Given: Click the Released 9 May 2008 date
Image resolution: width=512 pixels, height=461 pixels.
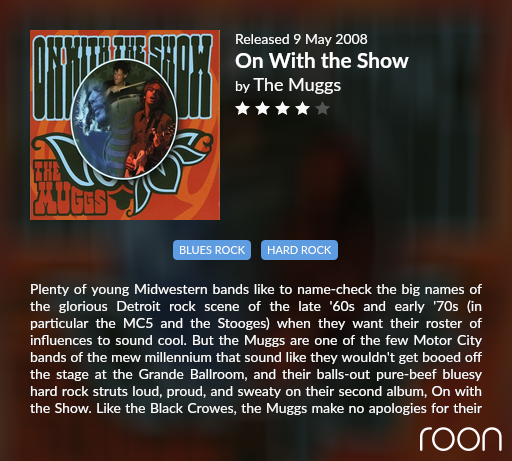Looking at the screenshot, I should [301, 39].
